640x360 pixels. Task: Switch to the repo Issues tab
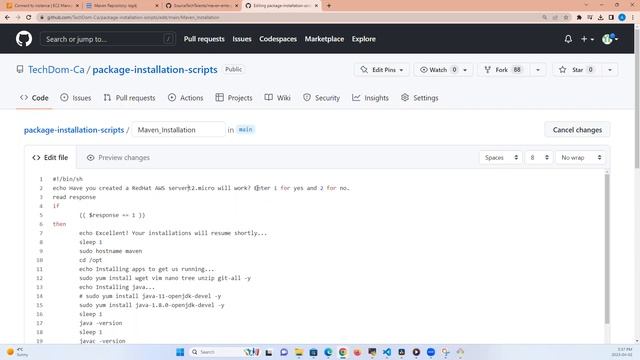tap(76, 98)
